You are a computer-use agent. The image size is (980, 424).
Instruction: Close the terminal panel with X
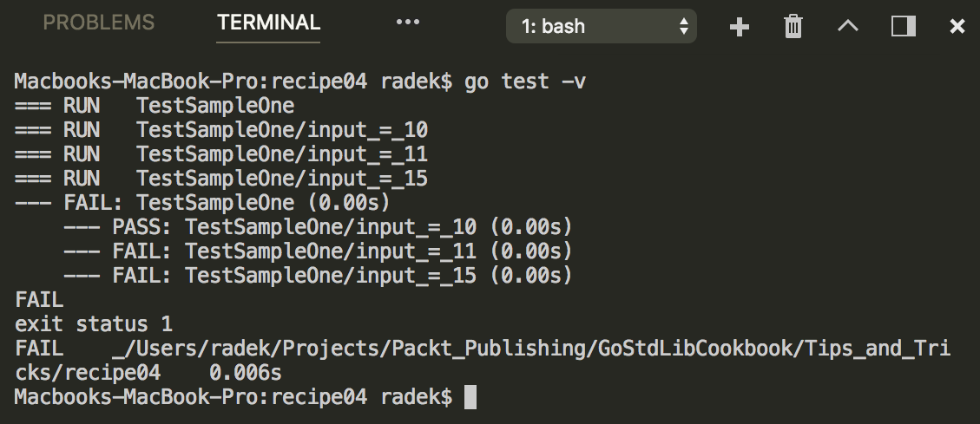[957, 26]
